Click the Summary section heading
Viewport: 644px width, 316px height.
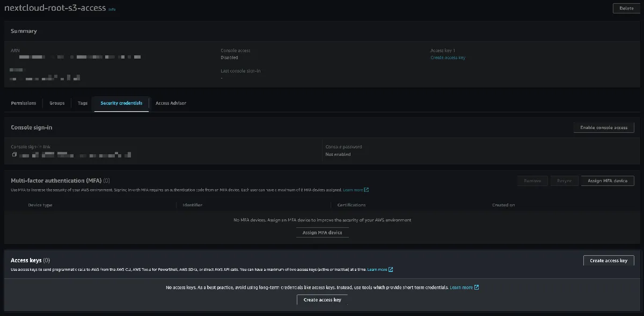24,31
